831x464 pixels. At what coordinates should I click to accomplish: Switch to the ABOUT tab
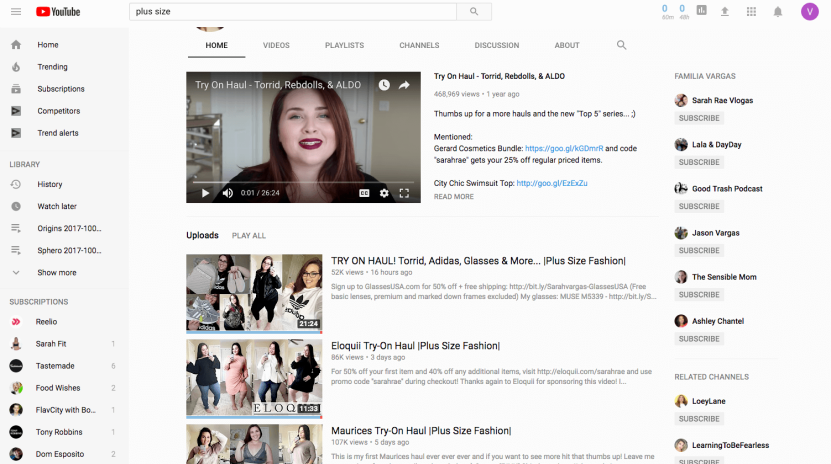pyautogui.click(x=567, y=46)
